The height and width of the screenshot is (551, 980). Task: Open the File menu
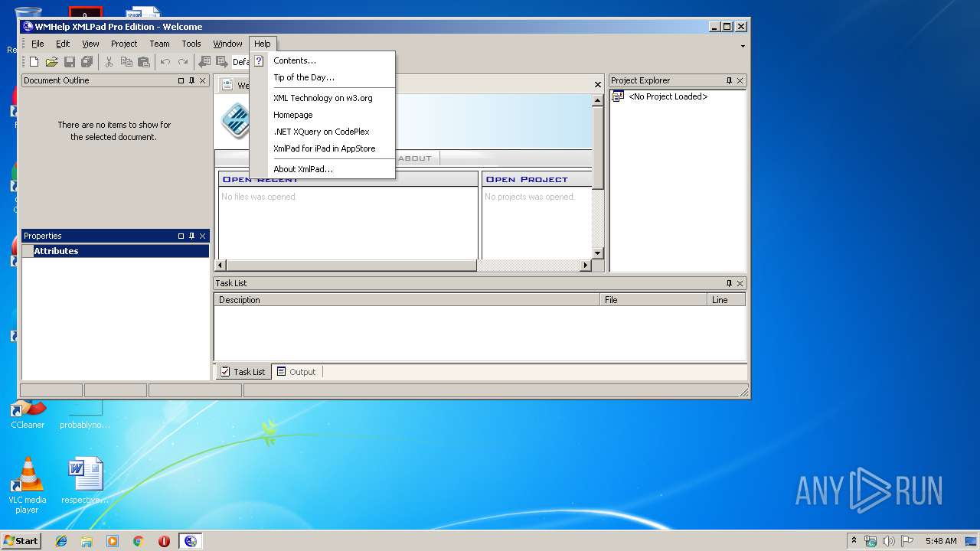(x=38, y=44)
